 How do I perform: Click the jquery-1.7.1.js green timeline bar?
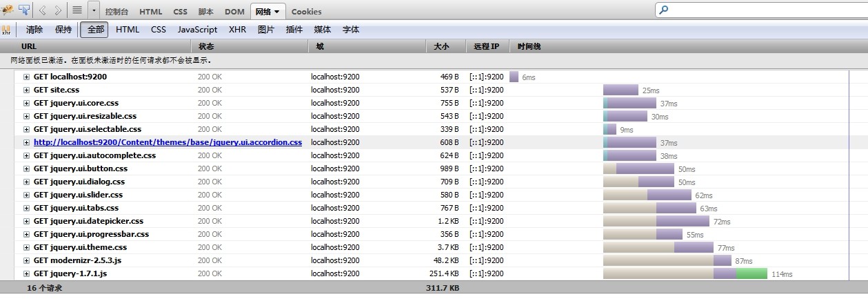[751, 274]
